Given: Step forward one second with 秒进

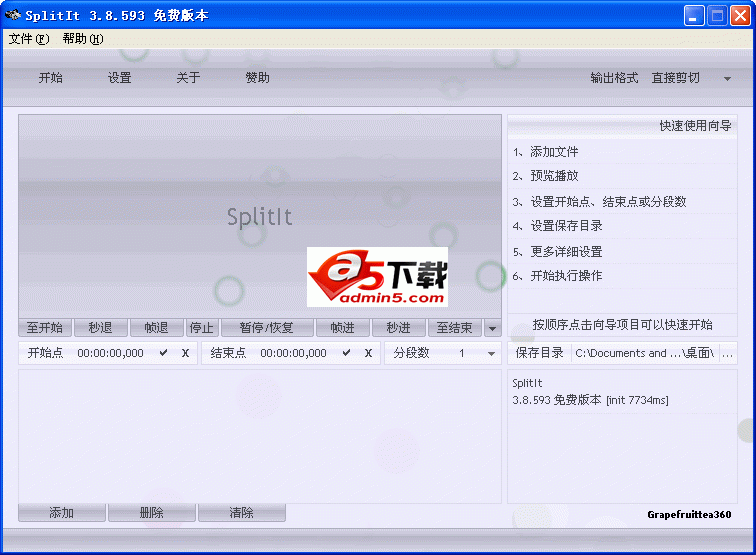Looking at the screenshot, I should (399, 328).
